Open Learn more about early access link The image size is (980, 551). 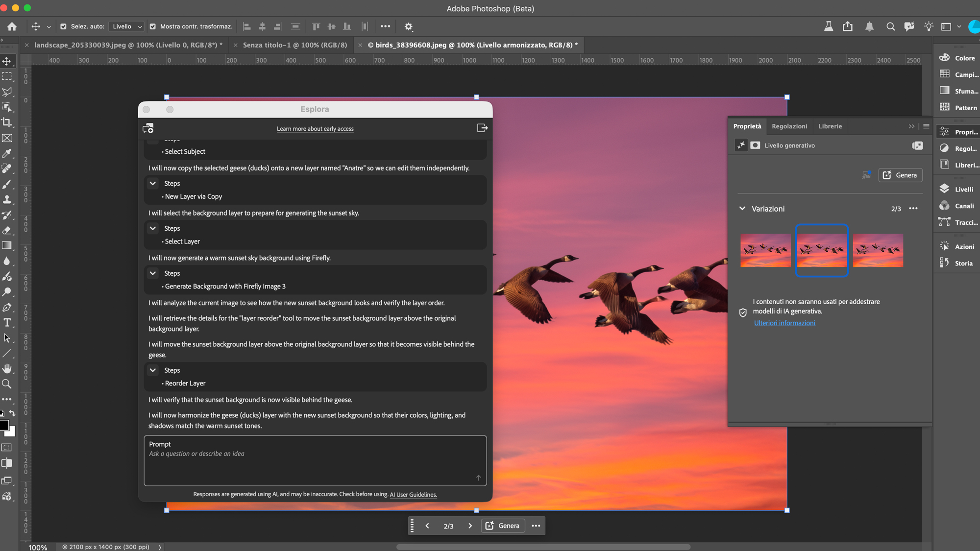point(315,129)
